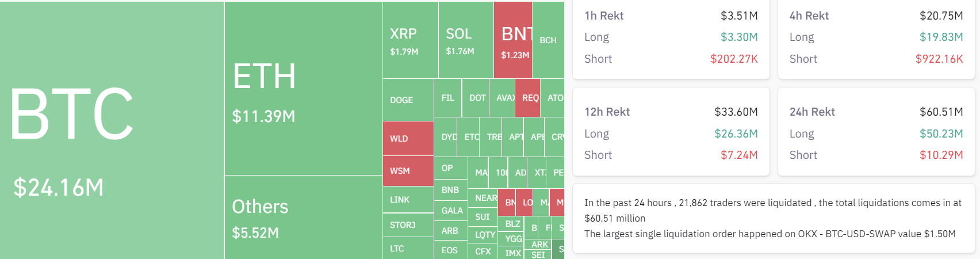
Task: Click the 24h Rekt summary card
Action: pyautogui.click(x=876, y=132)
